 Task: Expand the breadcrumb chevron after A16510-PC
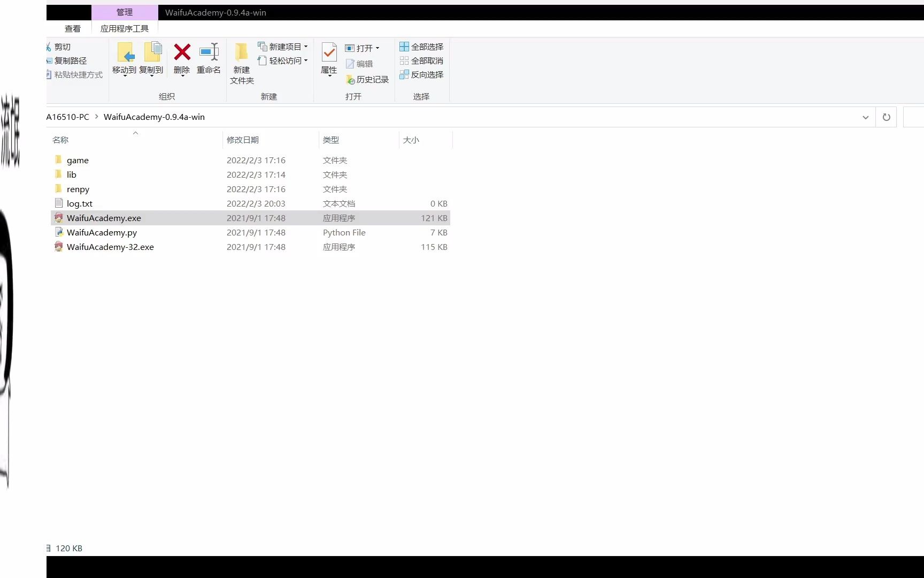coord(97,117)
